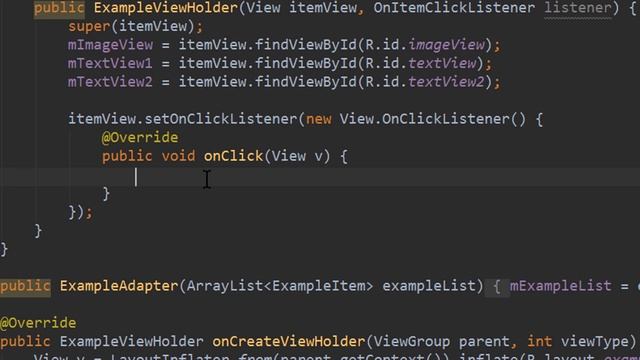
Task: Click the "void" keyword
Action: [178, 156]
